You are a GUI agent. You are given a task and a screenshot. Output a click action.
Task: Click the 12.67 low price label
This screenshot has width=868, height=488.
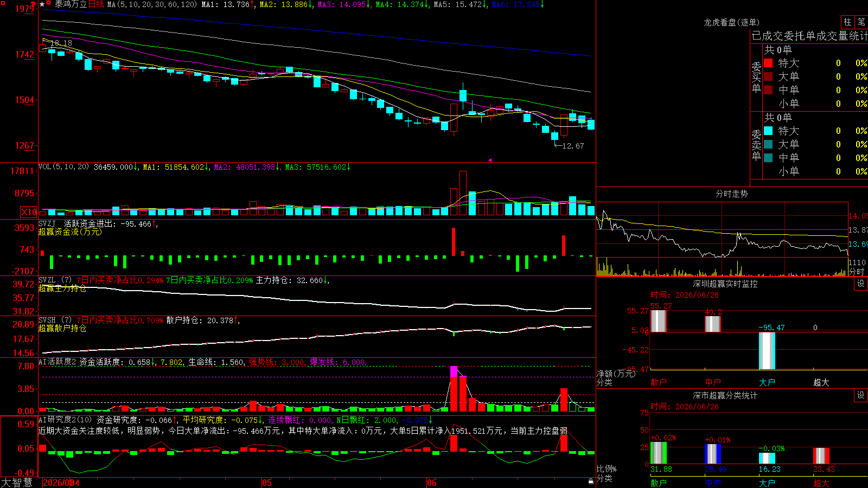pos(573,146)
